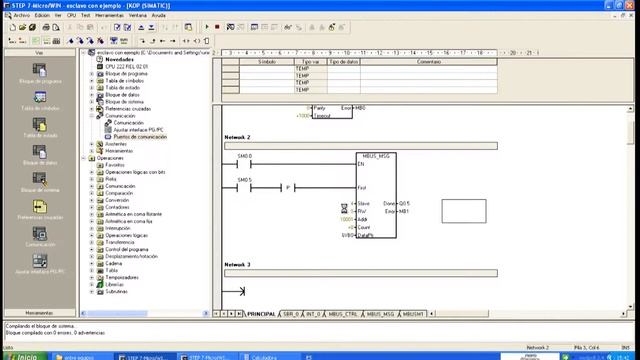Expand the Contadores tree node
The image size is (640, 360).
tap(92, 207)
